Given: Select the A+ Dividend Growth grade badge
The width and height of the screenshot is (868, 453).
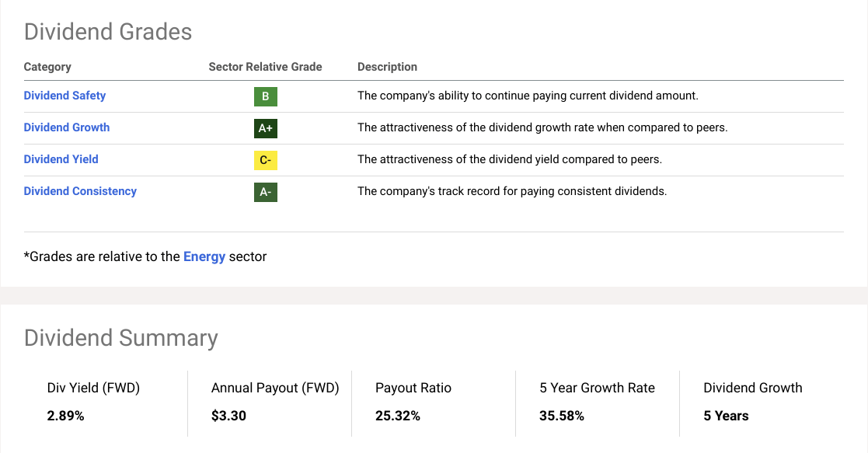Looking at the screenshot, I should pyautogui.click(x=264, y=127).
